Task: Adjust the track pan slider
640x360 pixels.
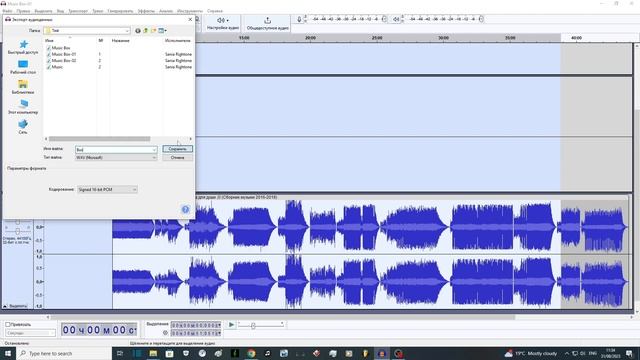Action: tap(18, 231)
